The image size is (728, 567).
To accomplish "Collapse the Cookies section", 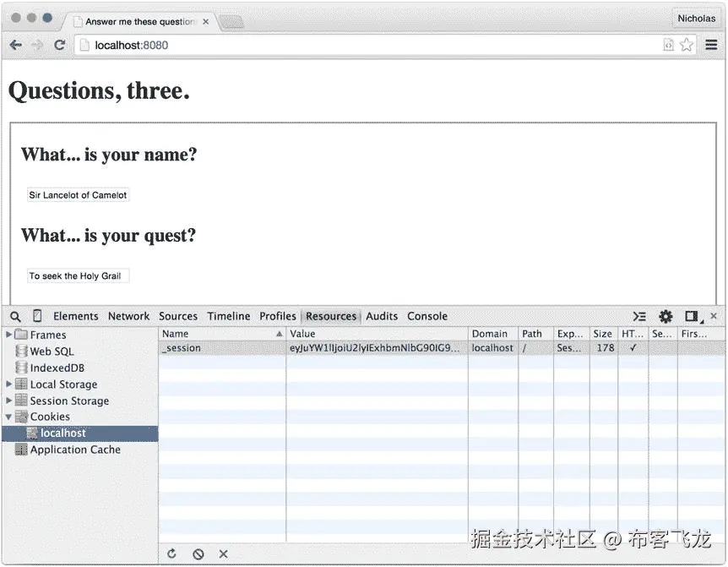I will [8, 417].
